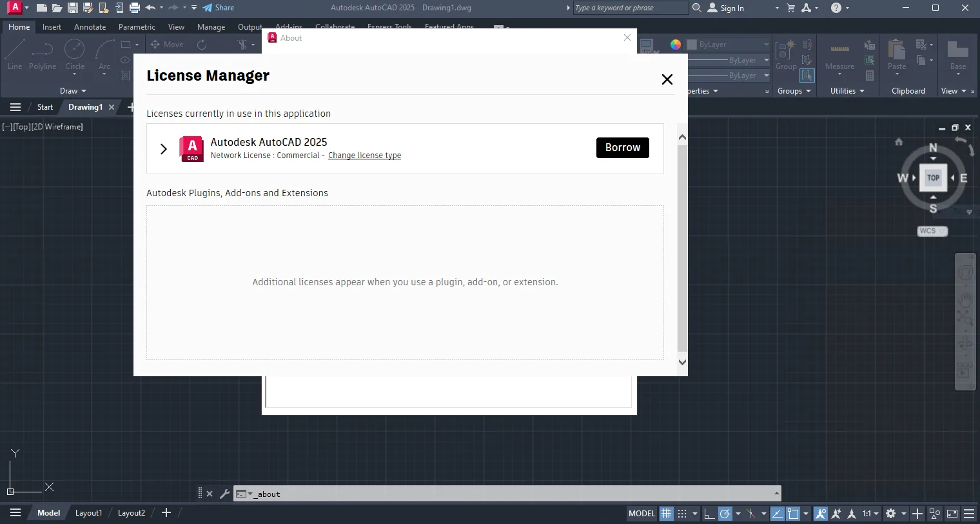Screen dimensions: 980x524
Task: Open the annotation scale 1:1 dropdown
Action: 870,514
